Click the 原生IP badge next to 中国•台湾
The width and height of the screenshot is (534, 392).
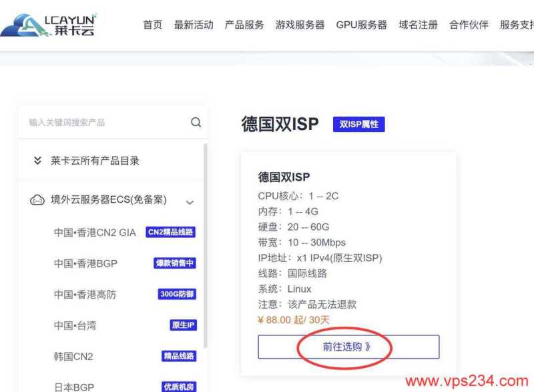click(184, 325)
